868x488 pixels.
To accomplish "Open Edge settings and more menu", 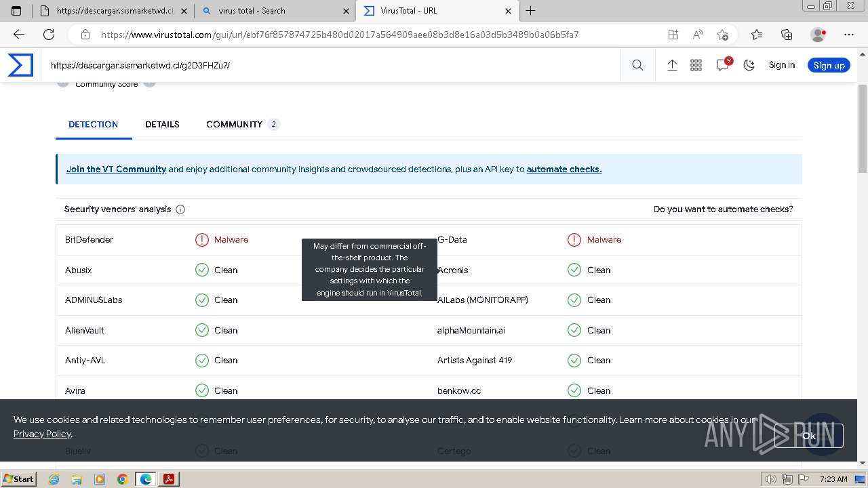I will click(x=849, y=35).
